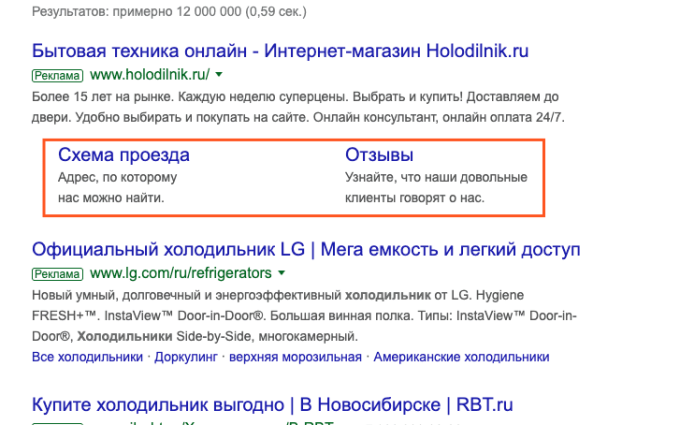Open the Отзывы sitelink
Screen dimensions: 680x425
click(379, 155)
